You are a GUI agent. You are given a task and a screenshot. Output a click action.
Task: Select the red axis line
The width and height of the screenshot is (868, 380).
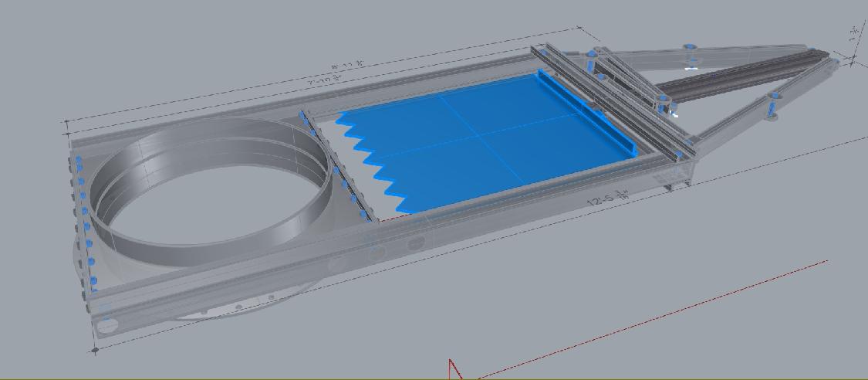pyautogui.click(x=656, y=317)
